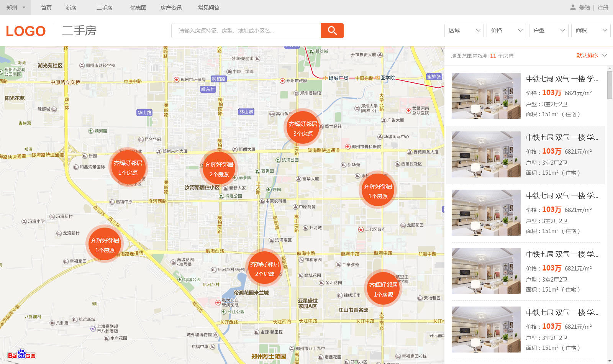Click the 二手房 page title beside LOGO

(x=79, y=31)
